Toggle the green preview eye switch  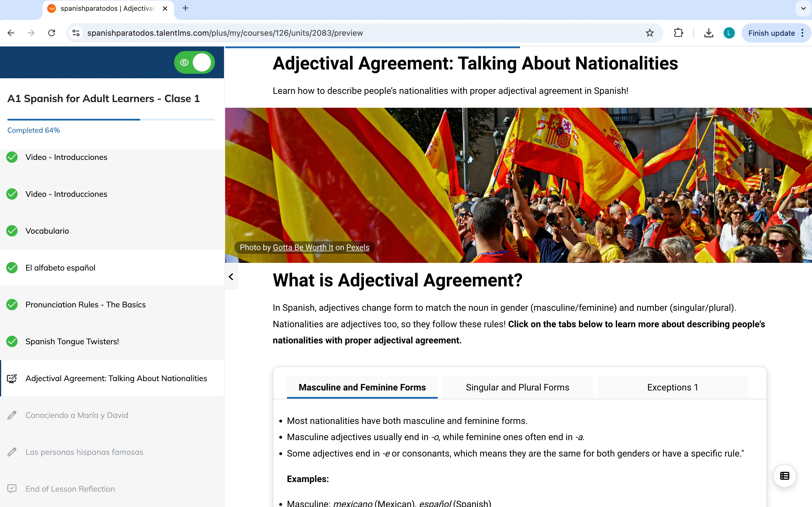pyautogui.click(x=194, y=62)
